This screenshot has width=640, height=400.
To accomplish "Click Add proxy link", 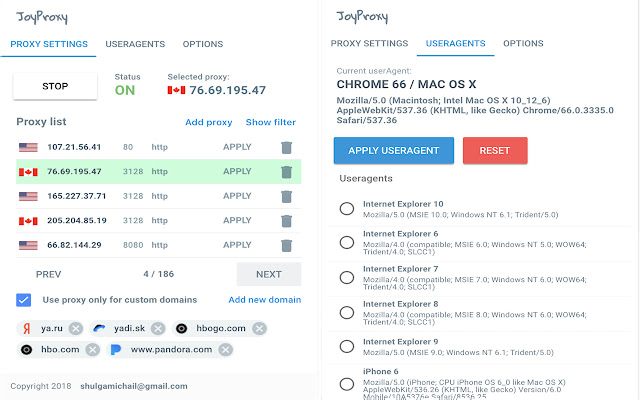I will click(x=209, y=122).
